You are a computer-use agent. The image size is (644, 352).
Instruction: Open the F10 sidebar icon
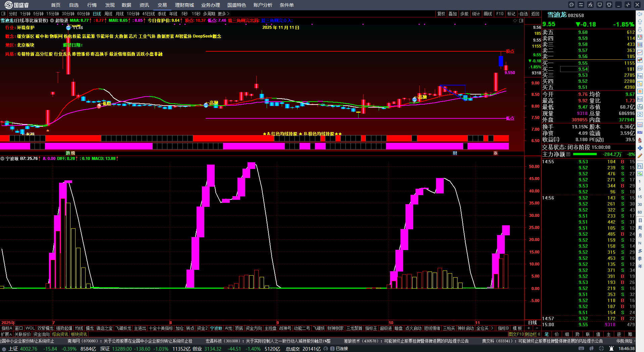(x=640, y=76)
